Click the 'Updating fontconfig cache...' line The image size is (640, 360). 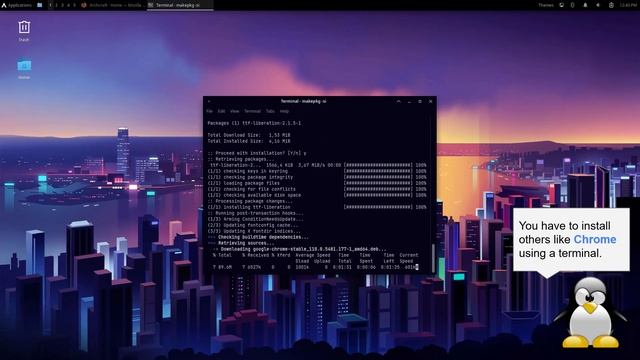click(x=253, y=225)
